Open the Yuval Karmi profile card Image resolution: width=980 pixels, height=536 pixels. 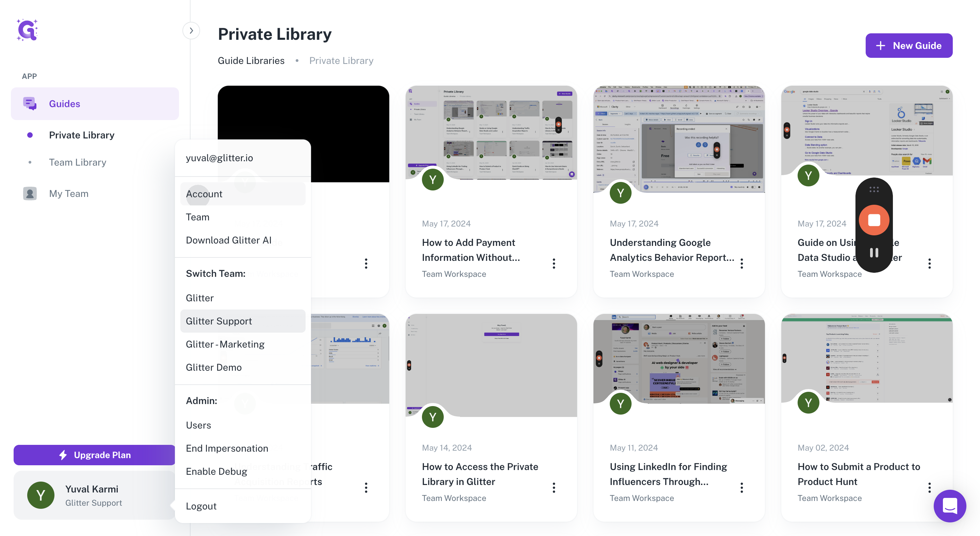pos(94,495)
